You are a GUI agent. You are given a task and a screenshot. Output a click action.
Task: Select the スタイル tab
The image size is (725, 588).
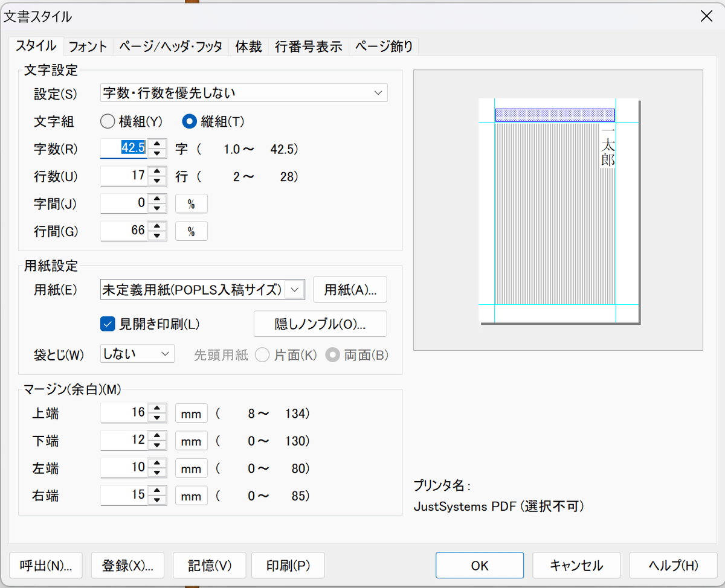click(36, 45)
